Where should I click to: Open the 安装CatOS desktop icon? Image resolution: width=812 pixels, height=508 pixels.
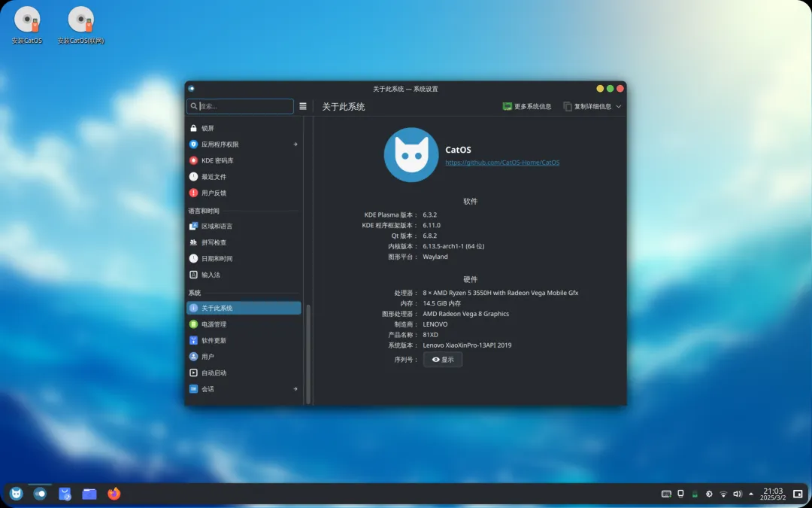tap(27, 26)
